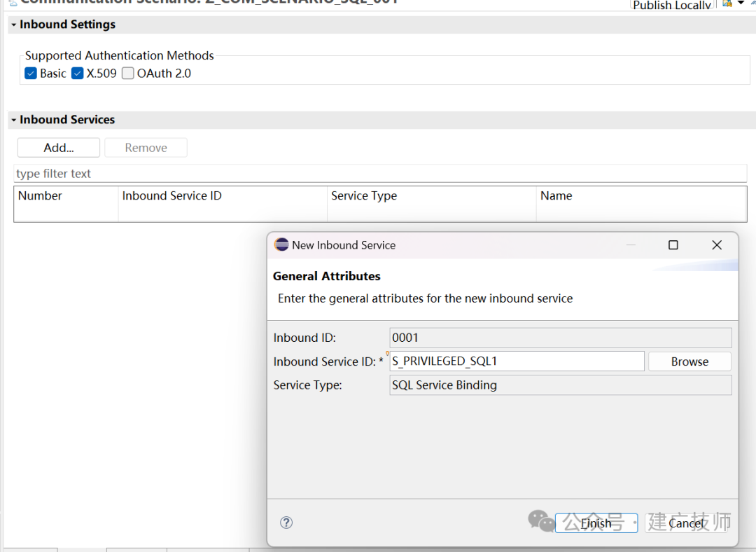Click the General Attributes heading text
Viewport: 756px width, 552px height.
pos(326,276)
